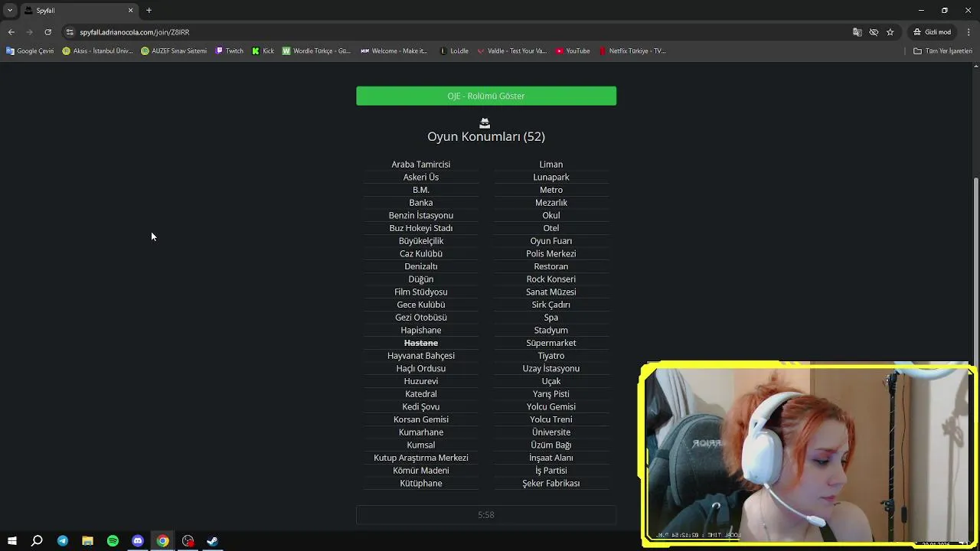The width and height of the screenshot is (980, 551).
Task: Open the Twitch bookmark
Action: tap(229, 51)
